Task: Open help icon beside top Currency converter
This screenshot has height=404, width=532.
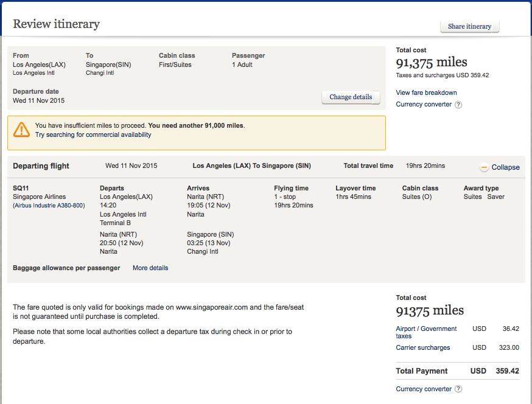Action: (458, 105)
